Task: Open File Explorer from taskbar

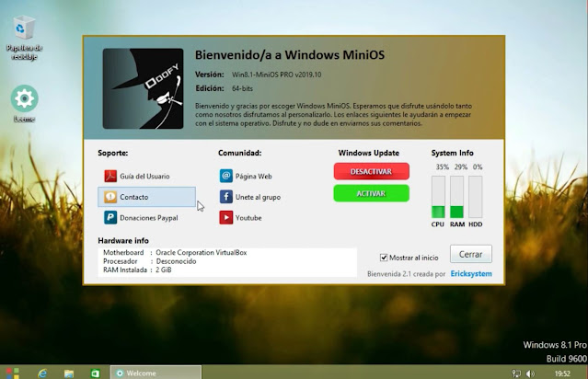Action: (69, 373)
